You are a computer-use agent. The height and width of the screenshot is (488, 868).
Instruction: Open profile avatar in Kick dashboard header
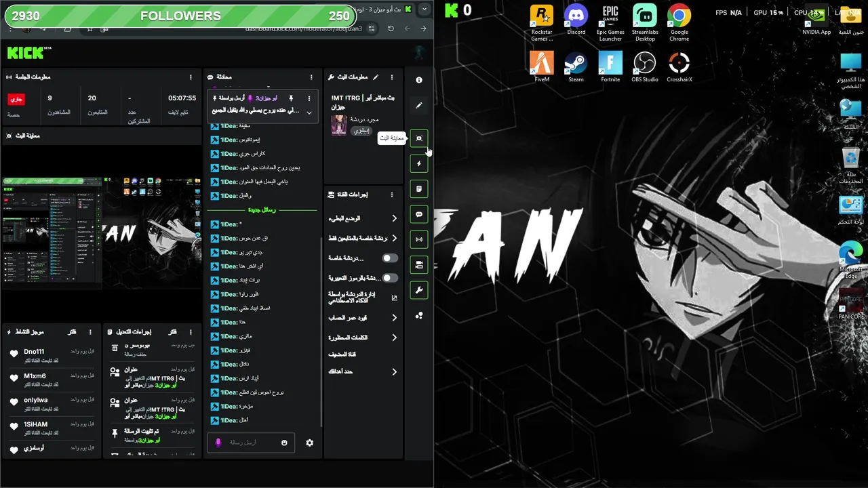pyautogui.click(x=419, y=53)
